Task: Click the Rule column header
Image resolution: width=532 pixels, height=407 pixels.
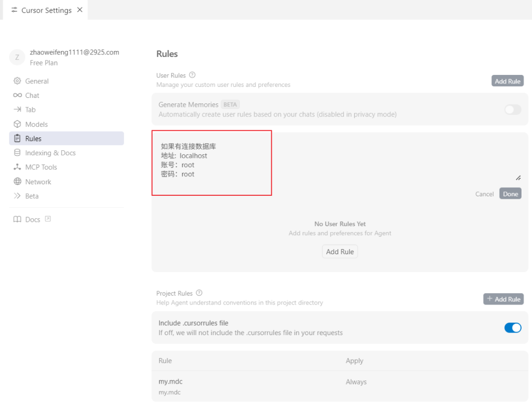Action: [x=165, y=361]
